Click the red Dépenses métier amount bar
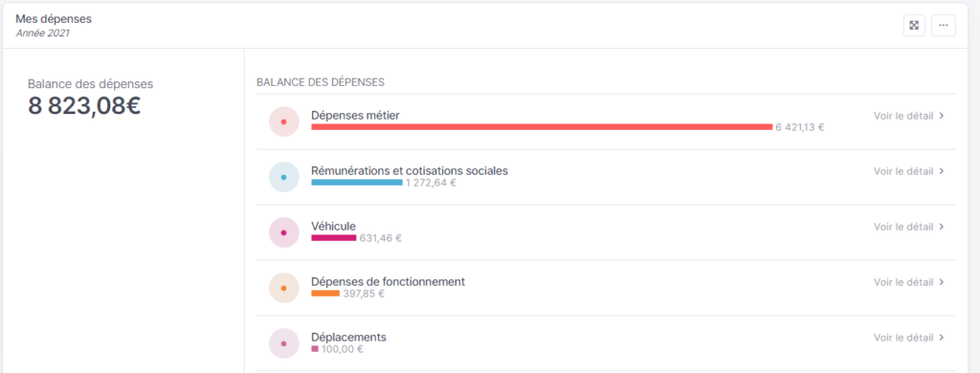Viewport: 980px width, 373px height. click(542, 127)
